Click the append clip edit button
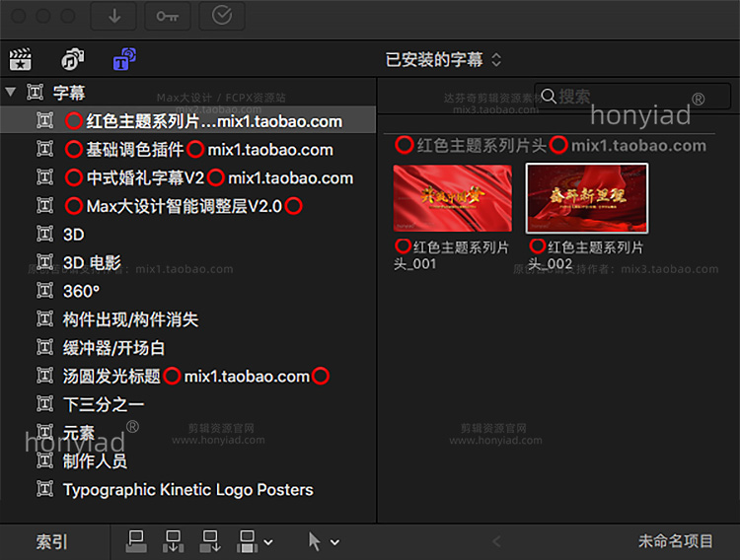 [x=210, y=541]
